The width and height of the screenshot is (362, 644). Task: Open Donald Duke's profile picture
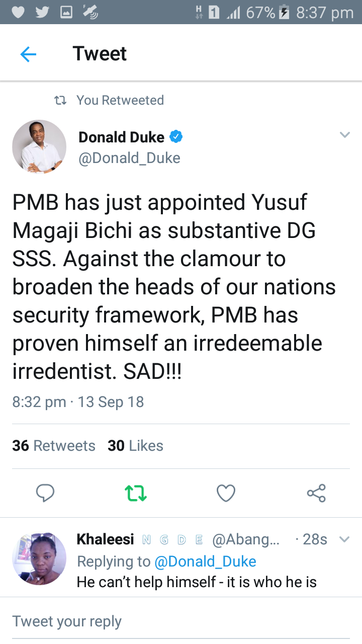tap(39, 146)
